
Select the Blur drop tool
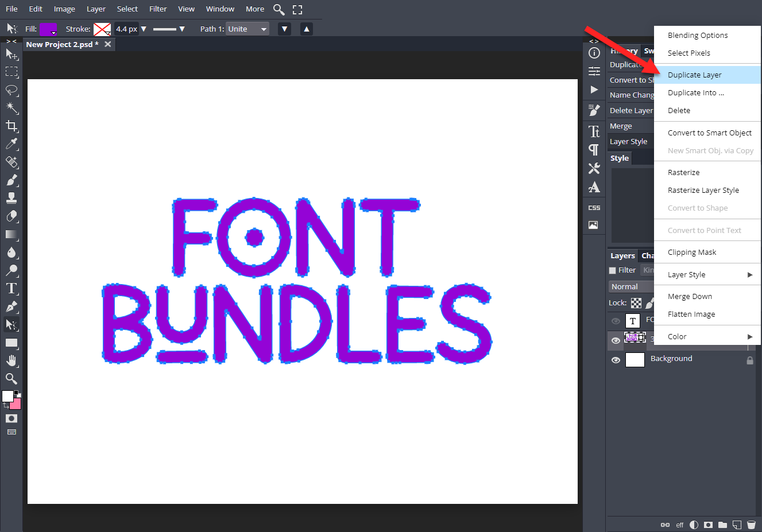click(x=11, y=253)
